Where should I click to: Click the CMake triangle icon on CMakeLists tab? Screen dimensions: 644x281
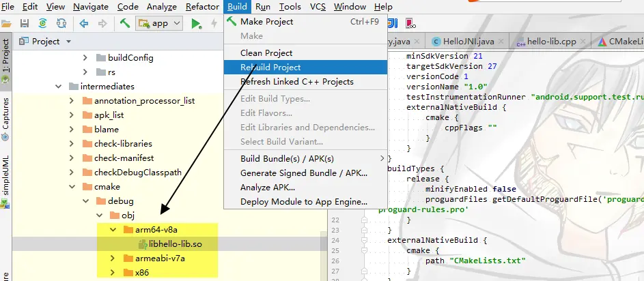pos(602,42)
